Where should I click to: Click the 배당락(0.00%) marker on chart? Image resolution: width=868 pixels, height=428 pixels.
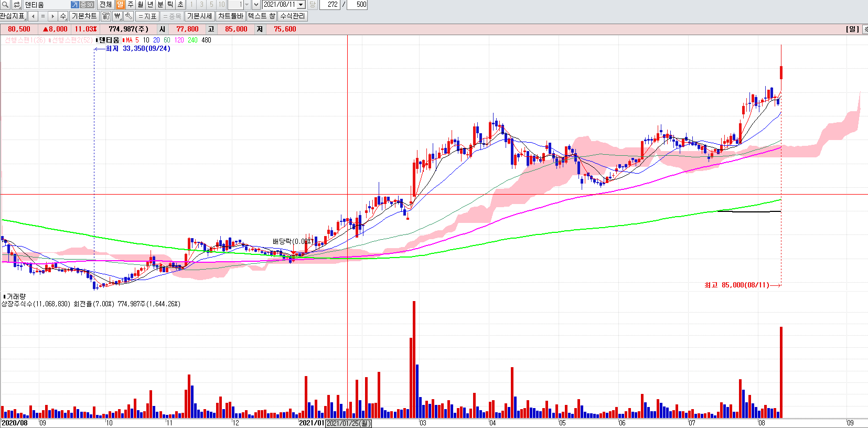293,241
